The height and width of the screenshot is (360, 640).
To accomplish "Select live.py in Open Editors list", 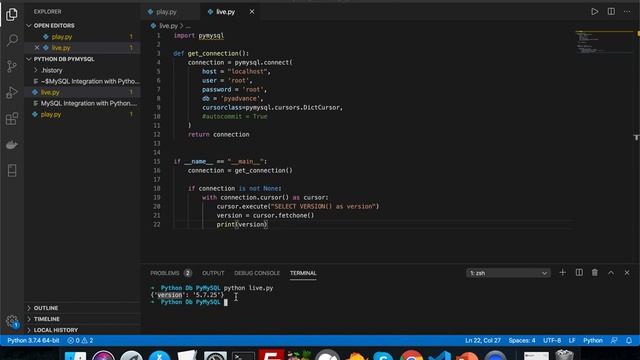I will (82, 48).
